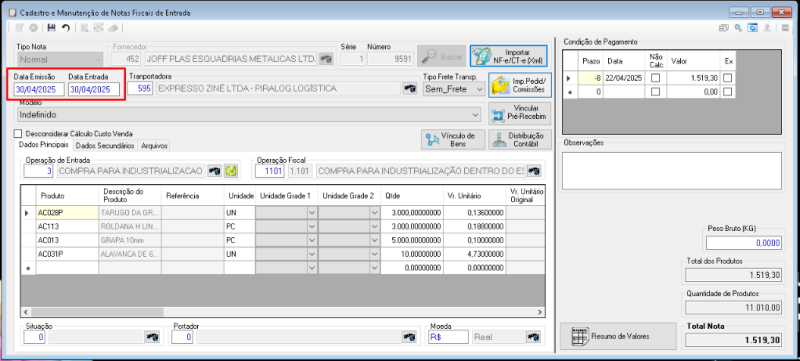Screen dimensions: 800x361
Task: Select the AC031P product cell
Action: [x=67, y=254]
